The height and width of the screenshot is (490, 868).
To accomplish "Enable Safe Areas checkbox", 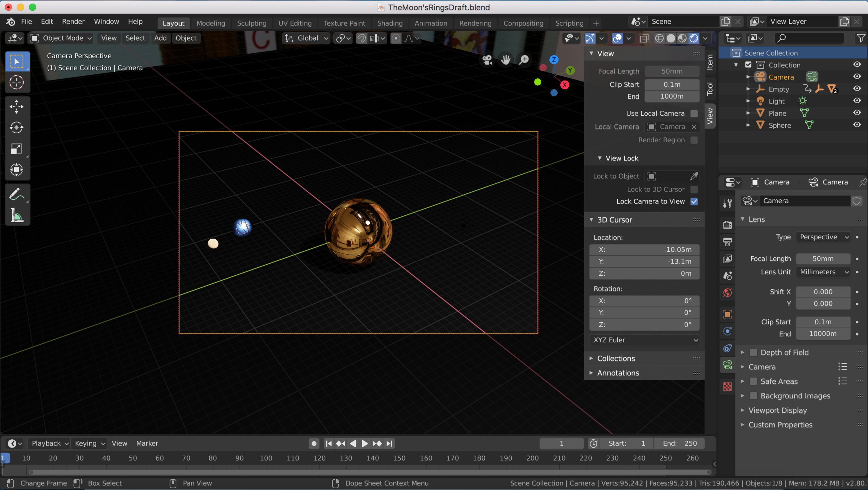I will (753, 381).
